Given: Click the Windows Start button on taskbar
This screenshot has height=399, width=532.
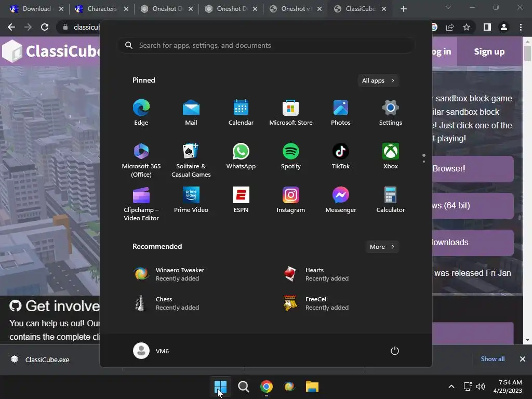Looking at the screenshot, I should click(220, 387).
